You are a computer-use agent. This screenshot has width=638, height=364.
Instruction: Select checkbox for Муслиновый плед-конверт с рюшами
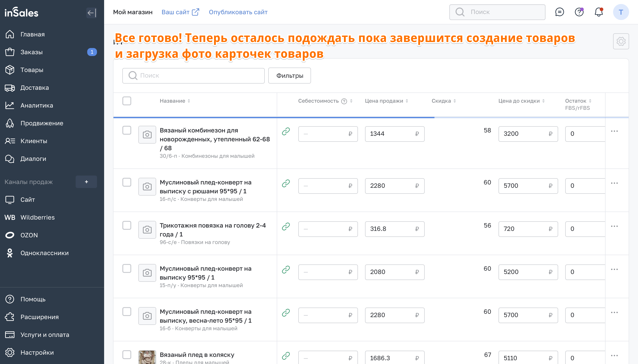[127, 182]
